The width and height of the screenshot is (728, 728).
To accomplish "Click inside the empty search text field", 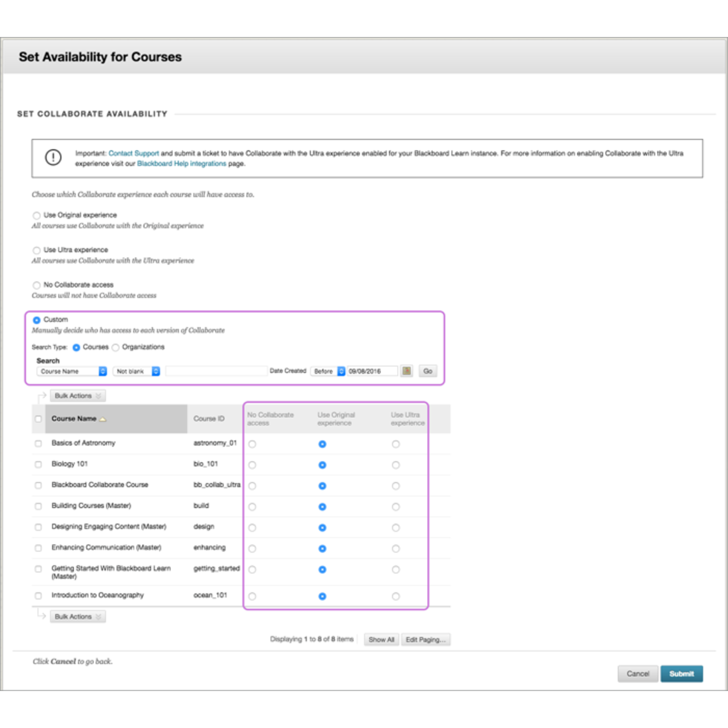I will tap(216, 371).
